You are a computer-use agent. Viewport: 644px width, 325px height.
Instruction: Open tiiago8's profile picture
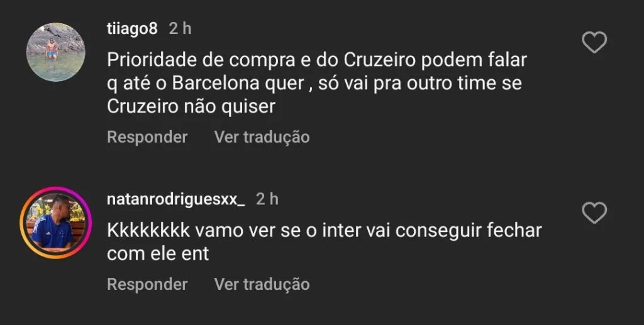click(55, 52)
